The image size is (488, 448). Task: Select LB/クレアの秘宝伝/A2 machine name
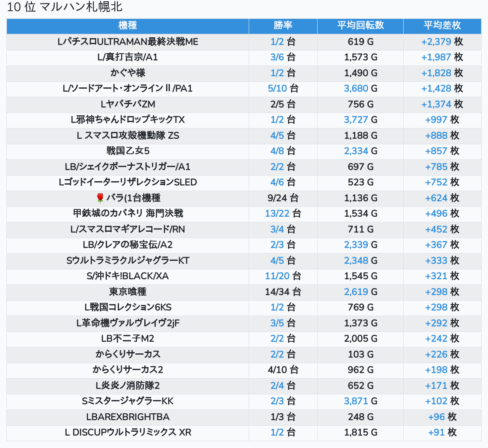(128, 245)
